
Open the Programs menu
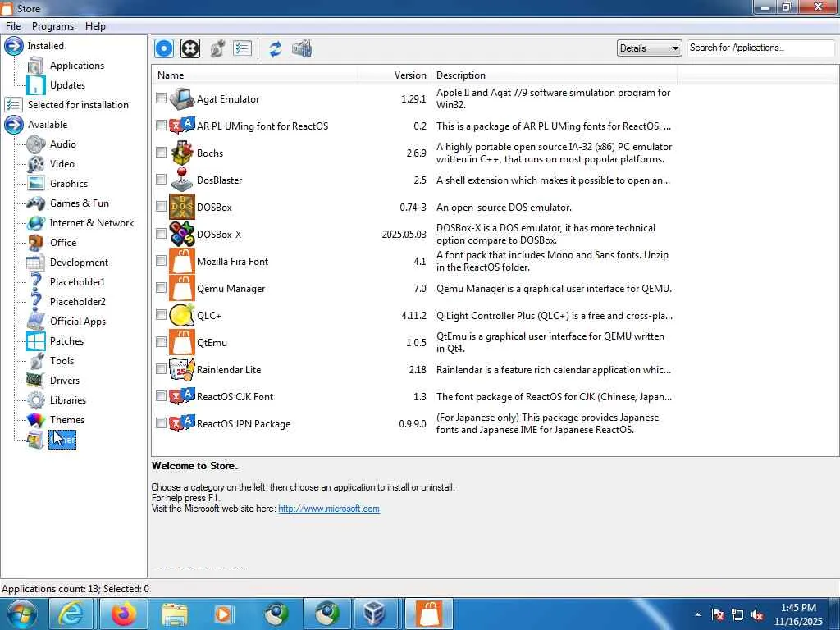[52, 25]
